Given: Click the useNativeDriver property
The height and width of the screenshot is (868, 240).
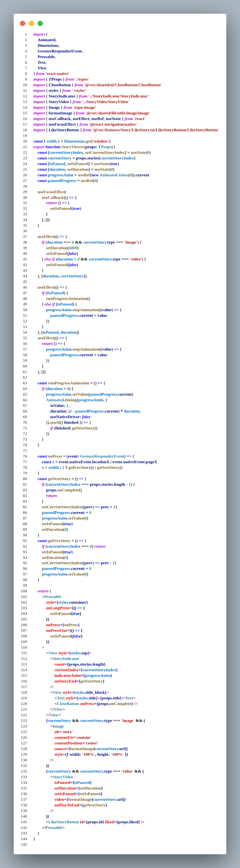Looking at the screenshot, I should pyautogui.click(x=63, y=417).
